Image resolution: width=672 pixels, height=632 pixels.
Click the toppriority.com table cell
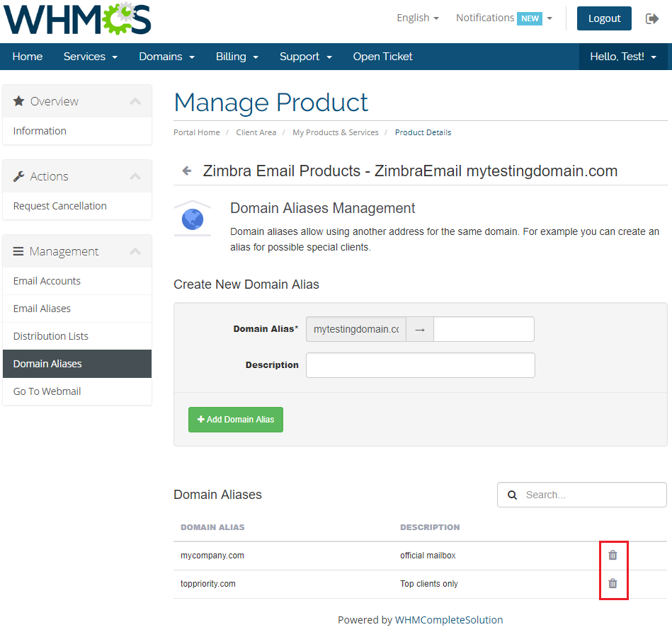pos(208,584)
